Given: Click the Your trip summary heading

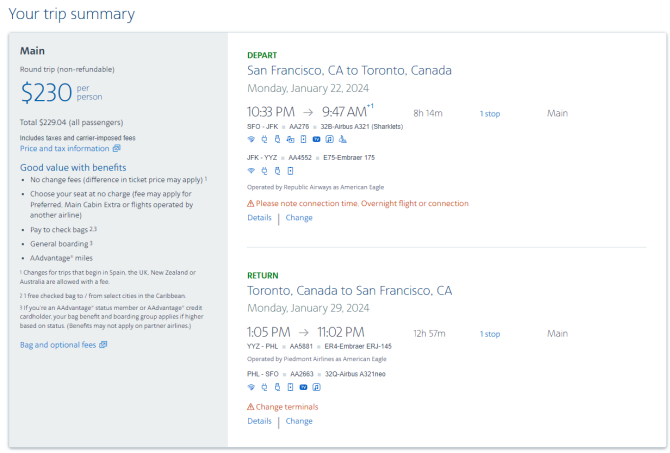Looking at the screenshot, I should [71, 14].
